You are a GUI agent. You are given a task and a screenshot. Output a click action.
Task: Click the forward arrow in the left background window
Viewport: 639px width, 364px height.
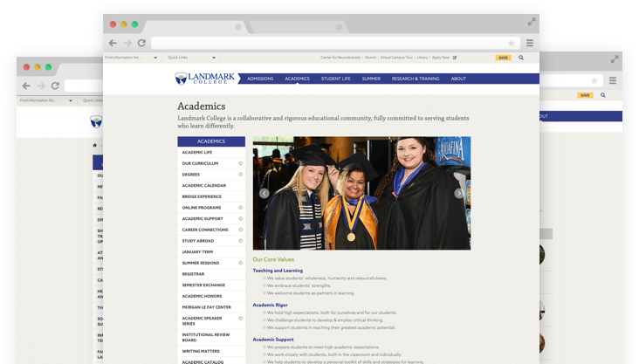tap(41, 86)
